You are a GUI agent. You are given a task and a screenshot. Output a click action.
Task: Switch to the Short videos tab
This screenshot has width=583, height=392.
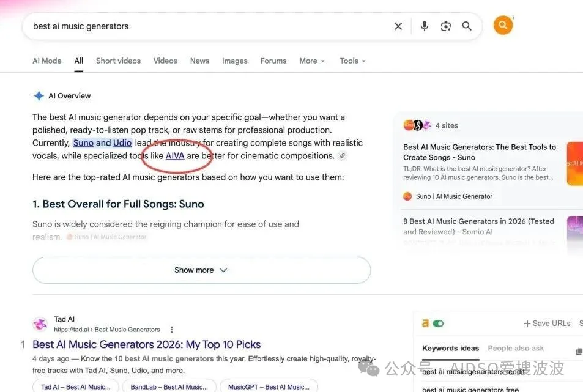pyautogui.click(x=118, y=61)
